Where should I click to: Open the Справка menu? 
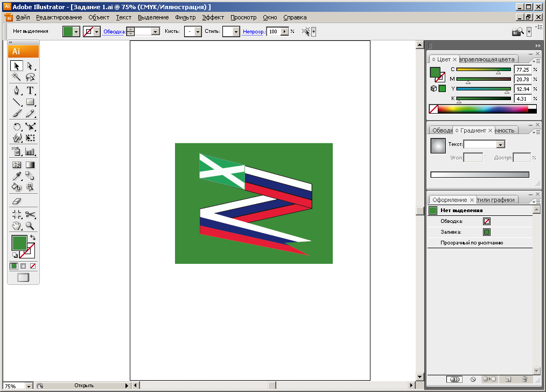295,17
